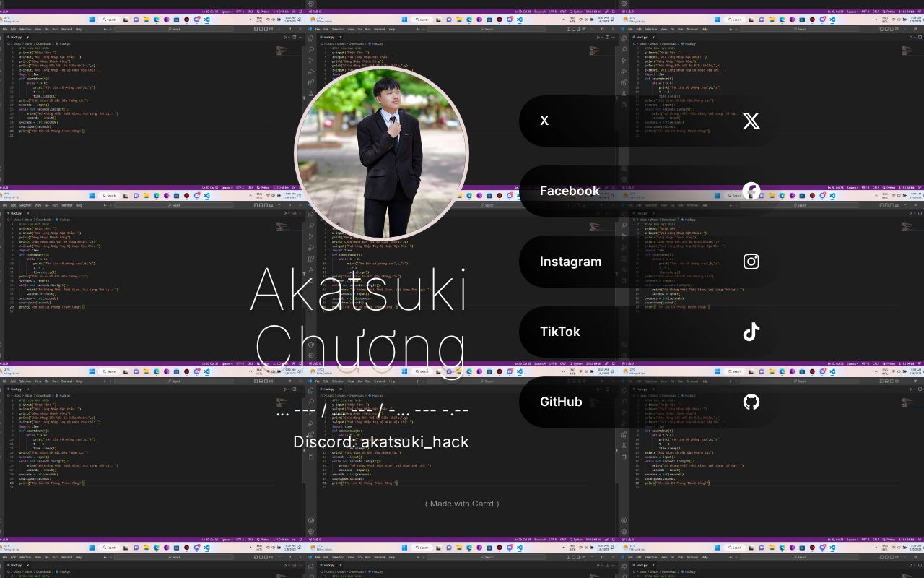Image resolution: width=924 pixels, height=578 pixels.
Task: Click the GitHub octocat icon
Action: (751, 402)
